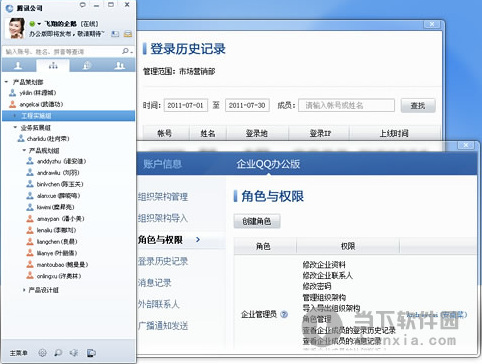Switch to the 账户信息 tab
The height and width of the screenshot is (364, 482).
162,164
